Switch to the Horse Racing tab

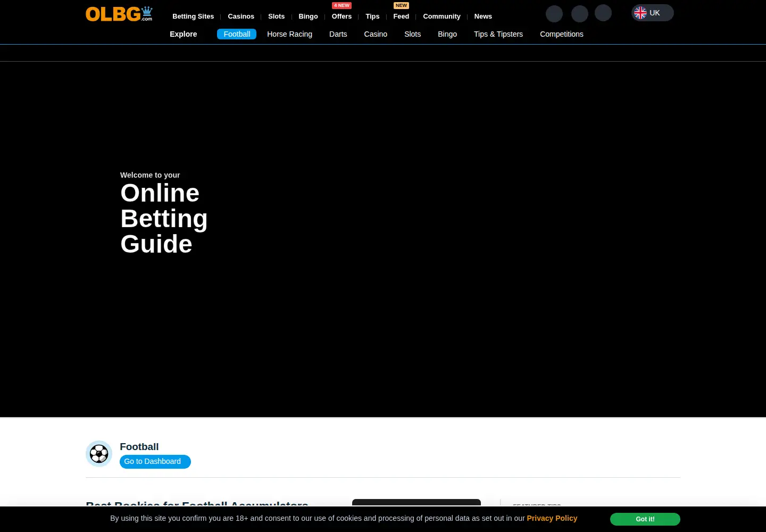tap(289, 34)
